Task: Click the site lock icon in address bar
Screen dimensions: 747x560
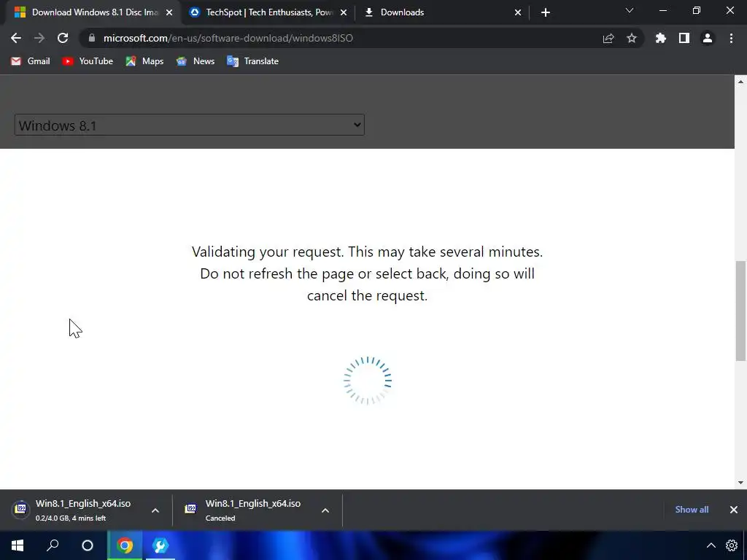Action: (x=91, y=38)
